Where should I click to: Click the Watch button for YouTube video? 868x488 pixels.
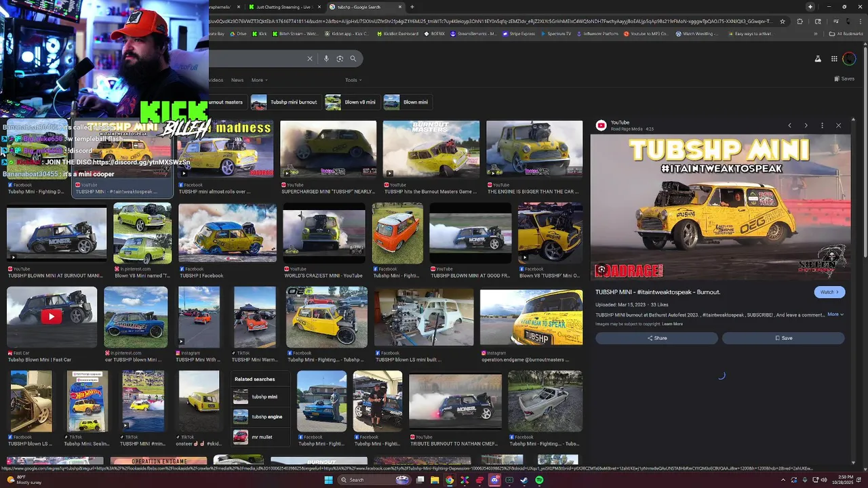point(829,292)
